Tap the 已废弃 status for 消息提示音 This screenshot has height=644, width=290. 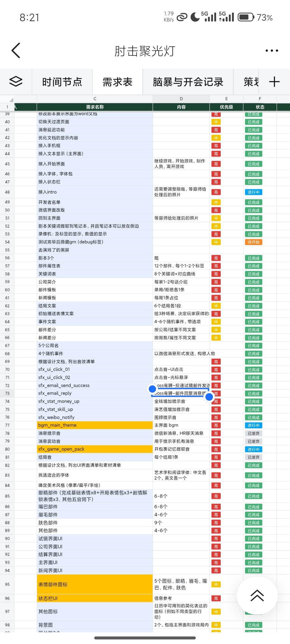click(x=253, y=433)
